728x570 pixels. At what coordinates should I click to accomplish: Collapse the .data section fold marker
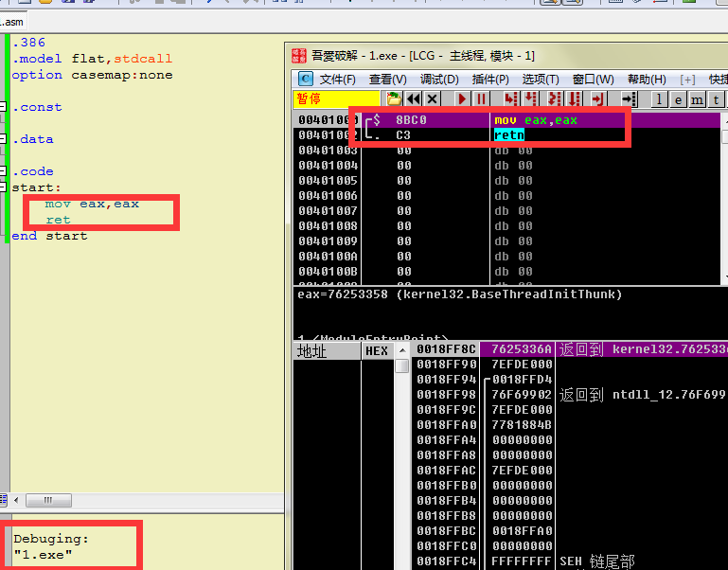tap(3, 139)
